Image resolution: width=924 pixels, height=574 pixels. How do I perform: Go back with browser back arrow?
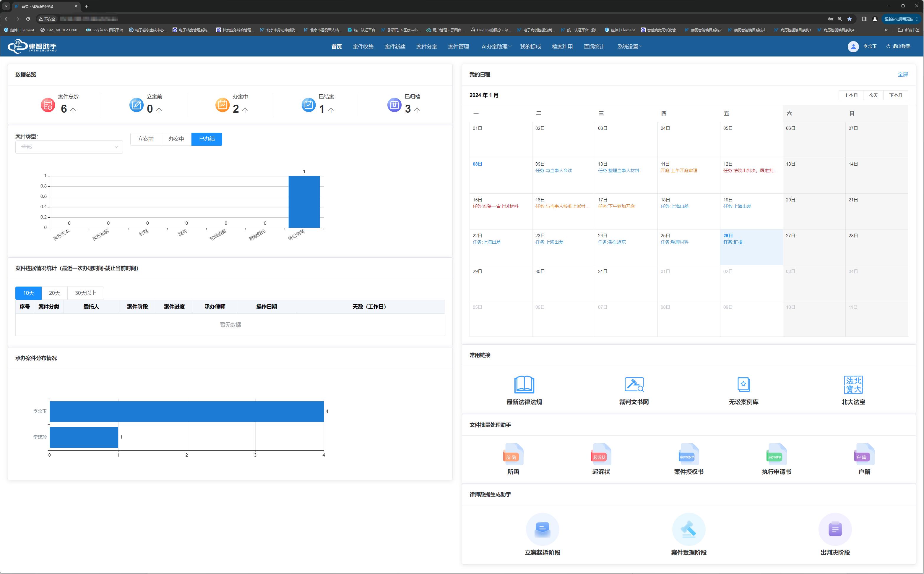coord(7,19)
